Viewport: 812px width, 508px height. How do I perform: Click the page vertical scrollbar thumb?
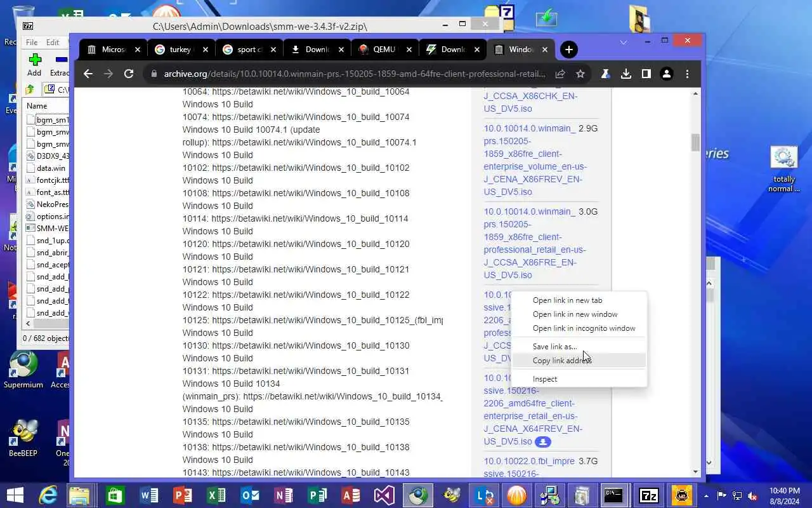695,143
